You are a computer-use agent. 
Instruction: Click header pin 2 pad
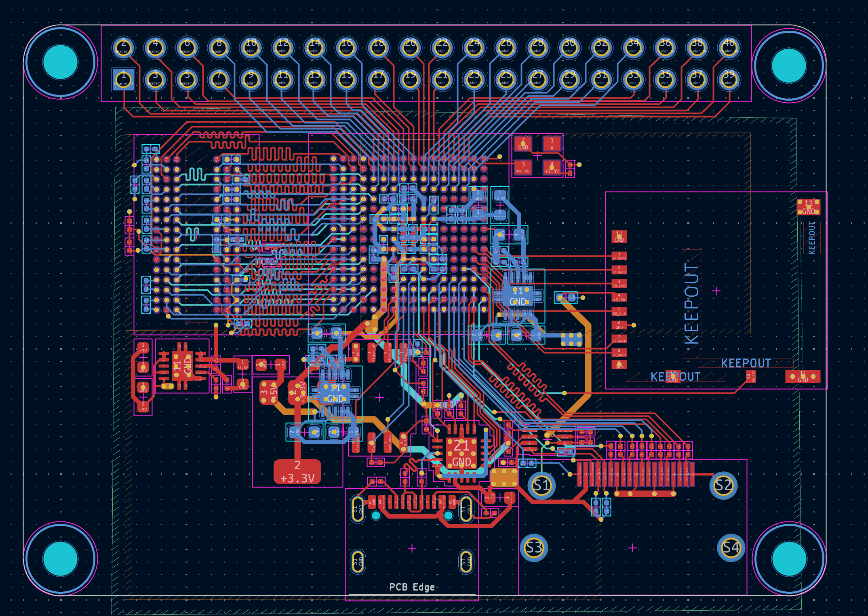click(123, 47)
